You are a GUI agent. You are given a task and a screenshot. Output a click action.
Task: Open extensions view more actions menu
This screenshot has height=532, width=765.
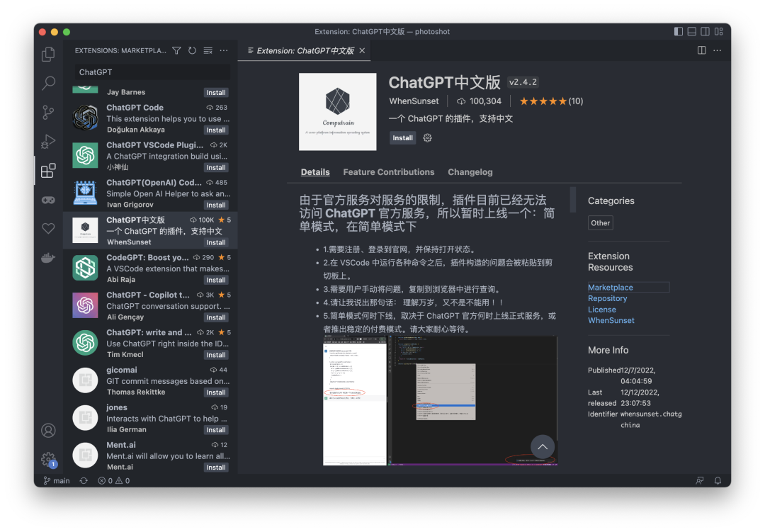[223, 51]
